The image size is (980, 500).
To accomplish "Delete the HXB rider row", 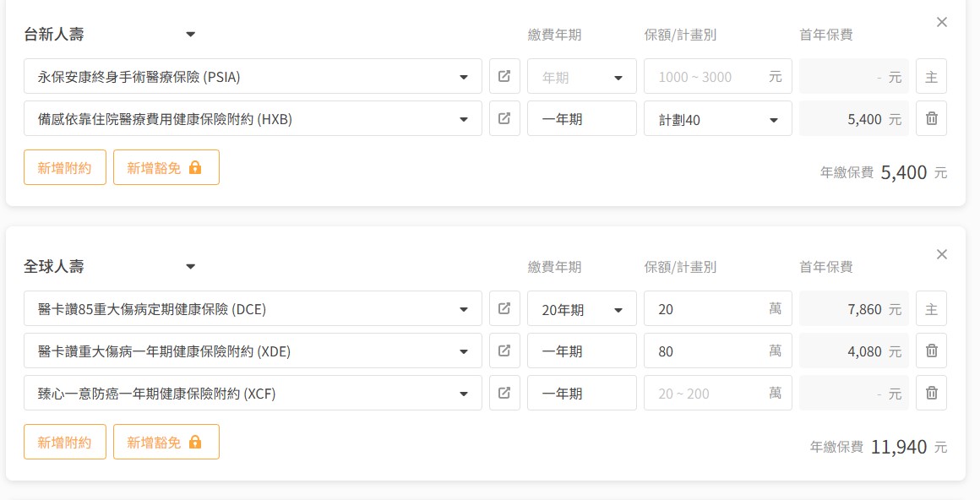I will (x=931, y=118).
